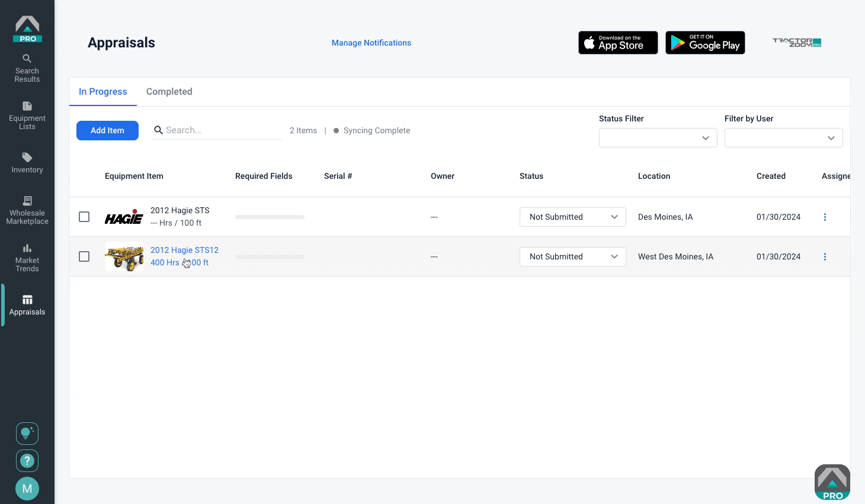Click the Equipment Item column header

(134, 176)
